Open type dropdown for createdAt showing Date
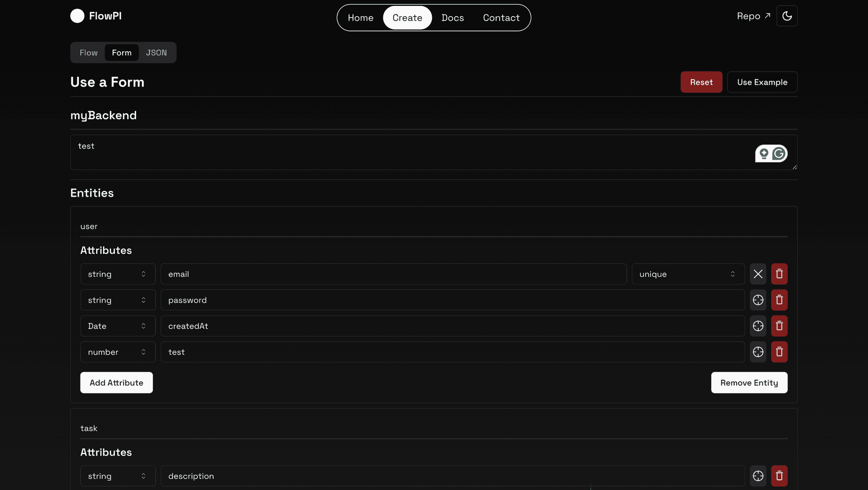 point(117,326)
